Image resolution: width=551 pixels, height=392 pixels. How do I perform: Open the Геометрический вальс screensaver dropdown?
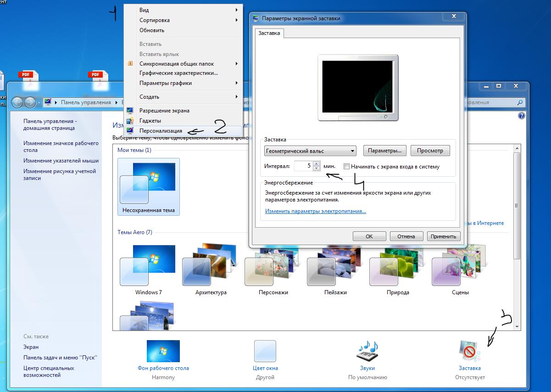(311, 151)
